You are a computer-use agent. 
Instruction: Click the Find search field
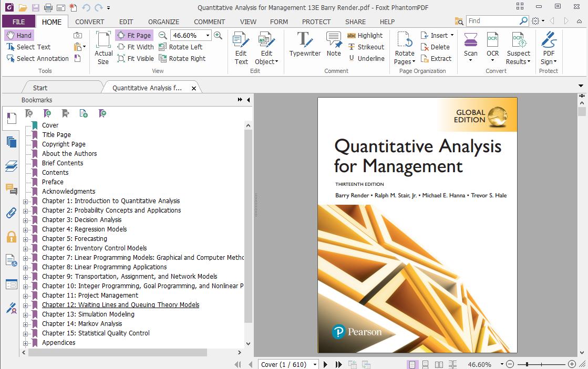[x=493, y=21]
